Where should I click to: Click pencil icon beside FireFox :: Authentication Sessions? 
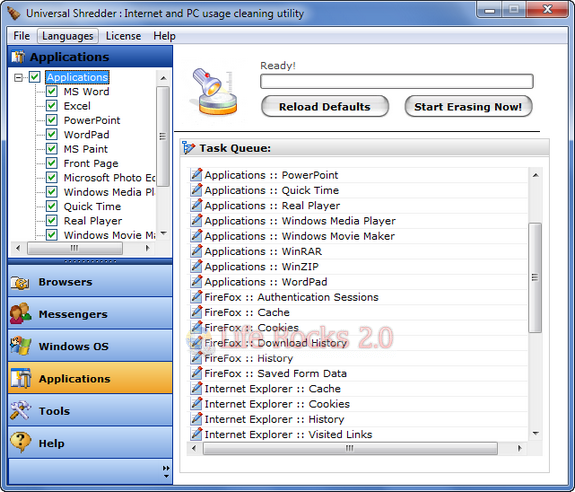click(196, 297)
